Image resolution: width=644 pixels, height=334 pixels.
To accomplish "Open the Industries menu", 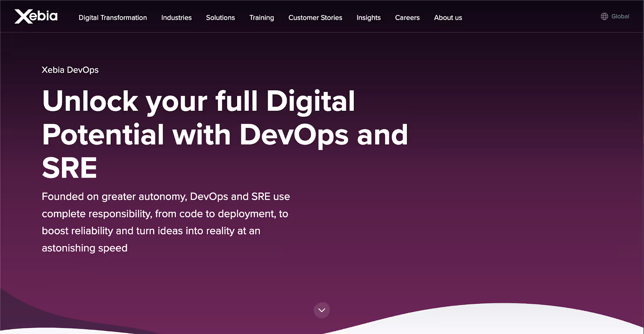I will (176, 18).
